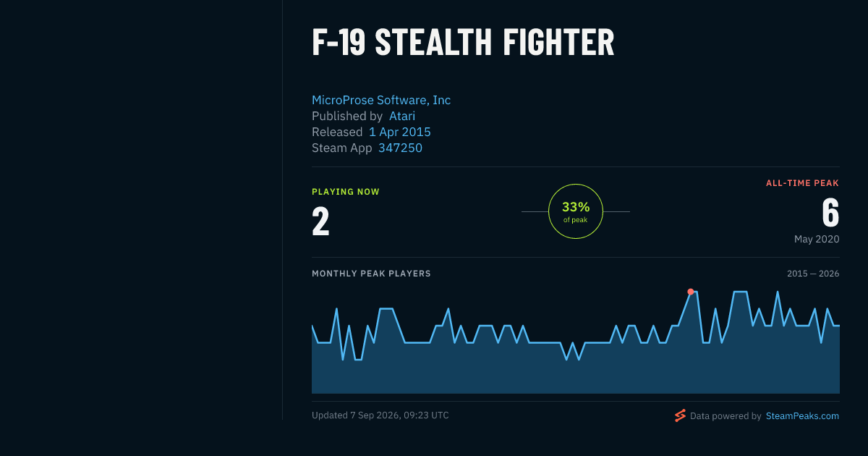
Task: Visit the SteamPeaks.com link
Action: coord(802,416)
